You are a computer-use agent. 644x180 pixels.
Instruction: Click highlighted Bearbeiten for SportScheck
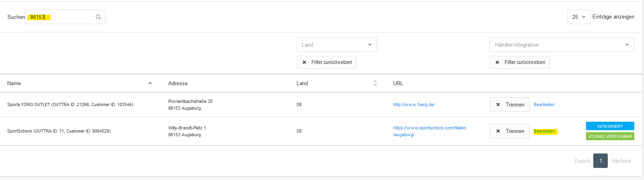coord(544,131)
